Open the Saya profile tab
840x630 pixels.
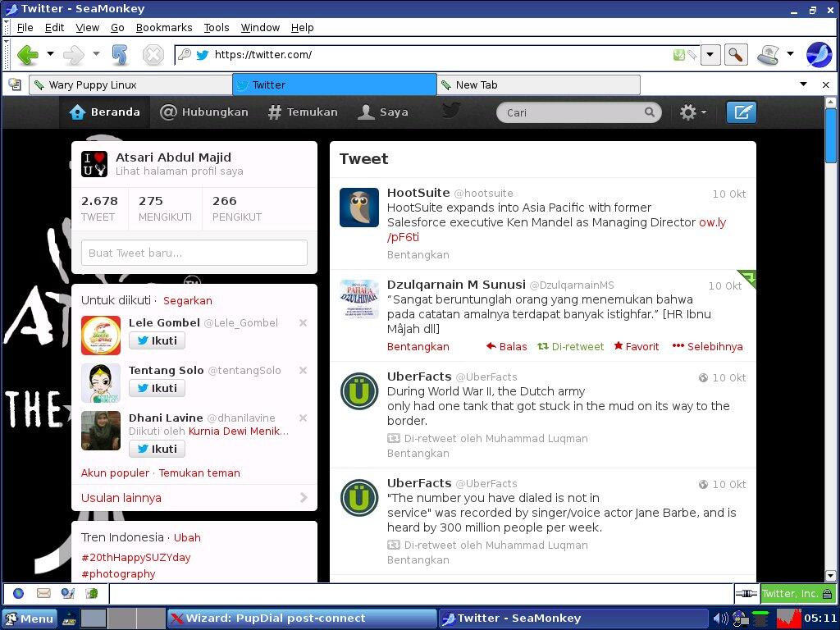click(383, 112)
